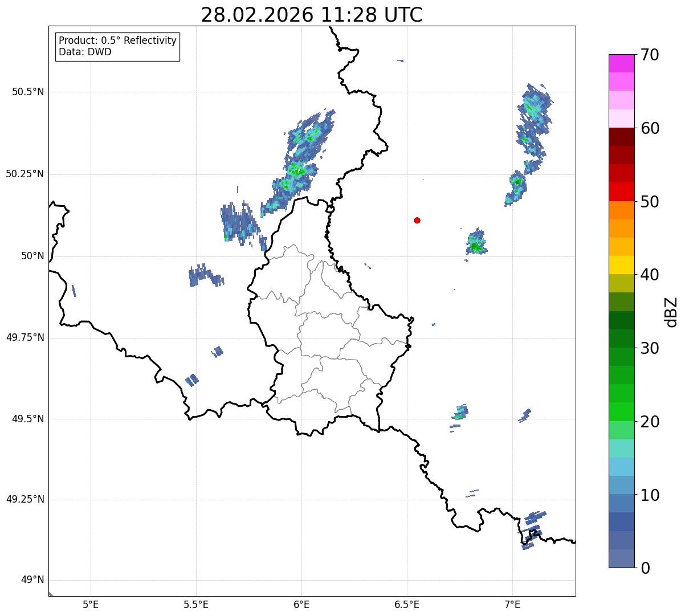Image resolution: width=685 pixels, height=616 pixels.
Task: Click the 5°E longitude label
Action: pyautogui.click(x=91, y=605)
